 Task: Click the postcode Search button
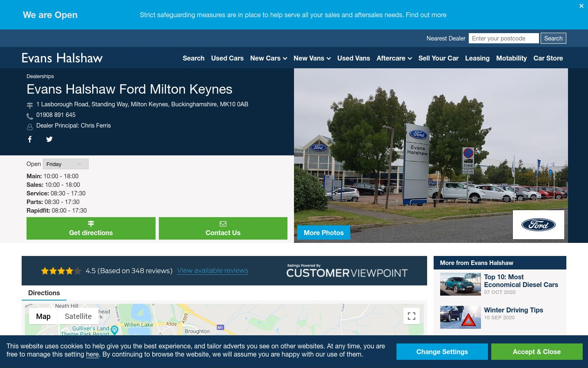point(553,38)
